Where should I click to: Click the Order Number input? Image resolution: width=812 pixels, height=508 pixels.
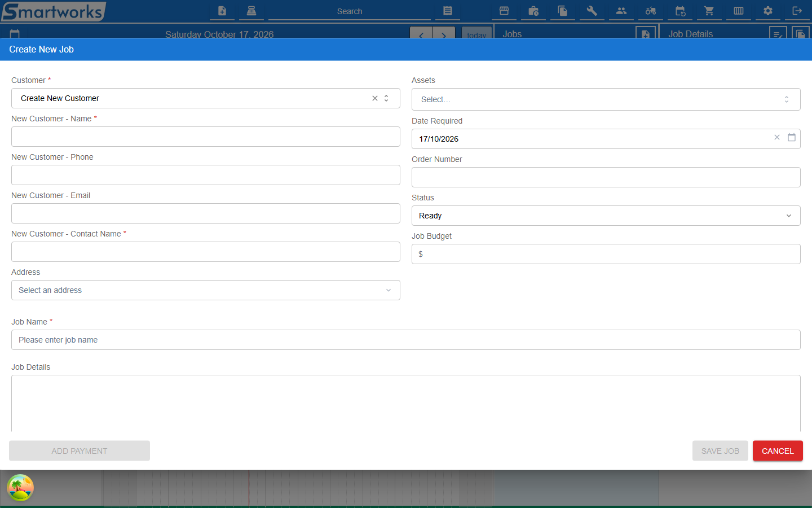[x=606, y=177]
